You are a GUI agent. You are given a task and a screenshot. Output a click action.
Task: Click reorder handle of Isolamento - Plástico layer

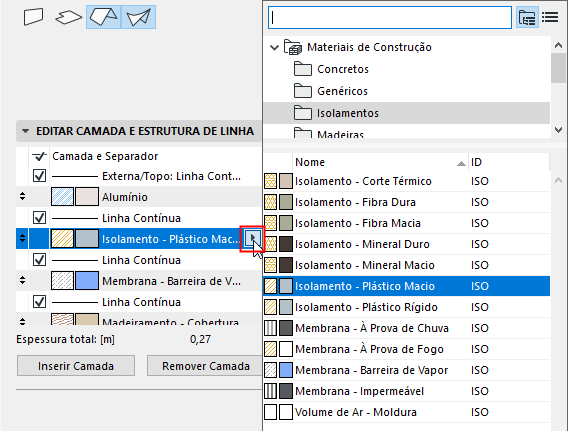(22, 238)
